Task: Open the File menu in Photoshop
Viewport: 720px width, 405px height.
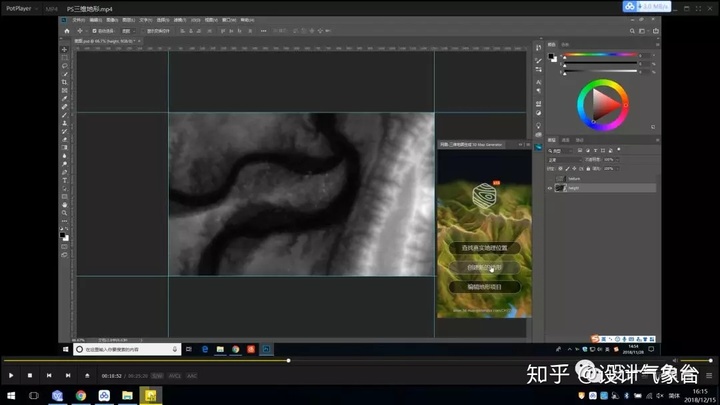Action: pyautogui.click(x=79, y=20)
